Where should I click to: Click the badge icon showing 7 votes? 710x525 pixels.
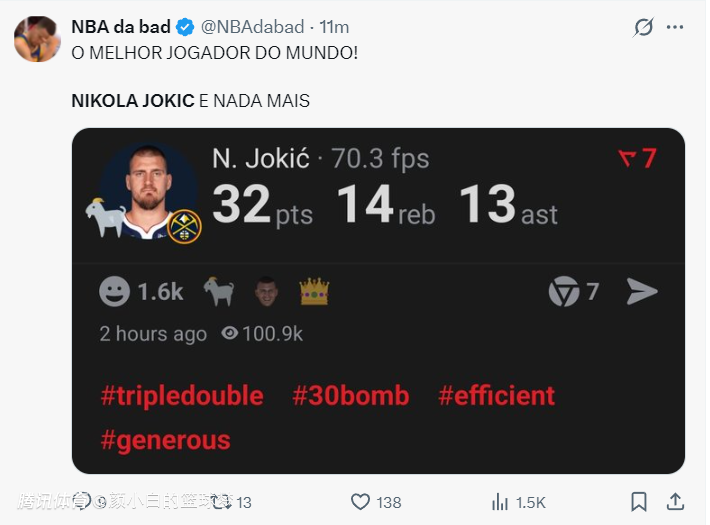[564, 292]
